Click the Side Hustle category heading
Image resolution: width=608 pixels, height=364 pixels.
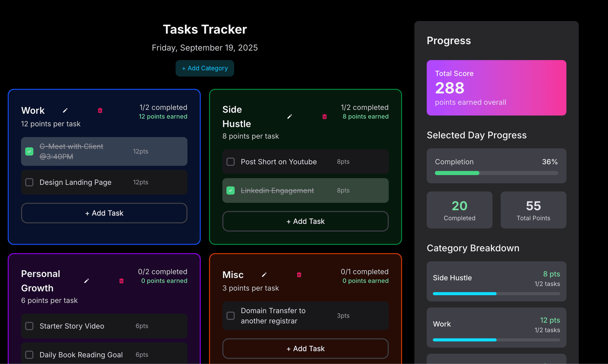point(237,117)
